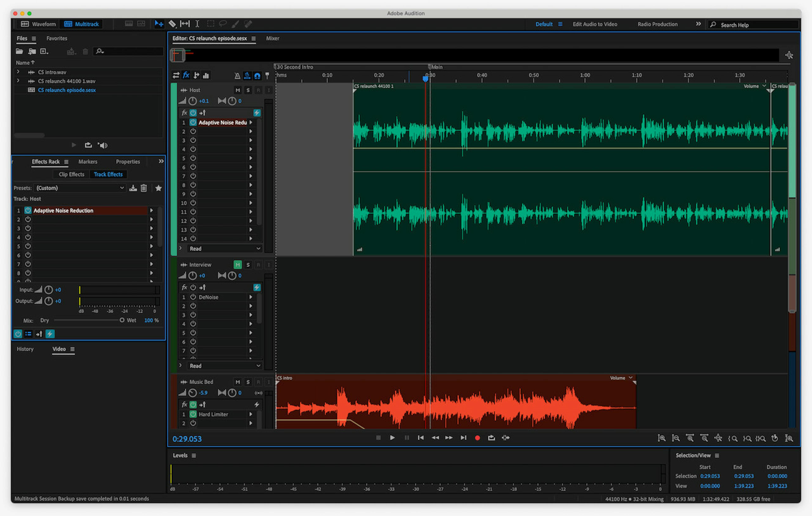Open Volume dropdown on CS intro clip
The width and height of the screenshot is (812, 516).
[x=630, y=378]
